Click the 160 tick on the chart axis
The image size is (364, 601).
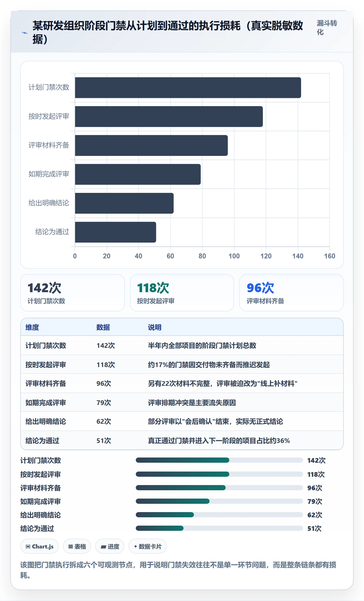330,256
